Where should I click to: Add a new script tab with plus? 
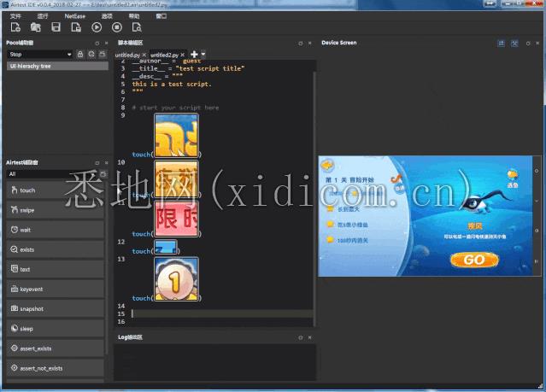coord(194,55)
